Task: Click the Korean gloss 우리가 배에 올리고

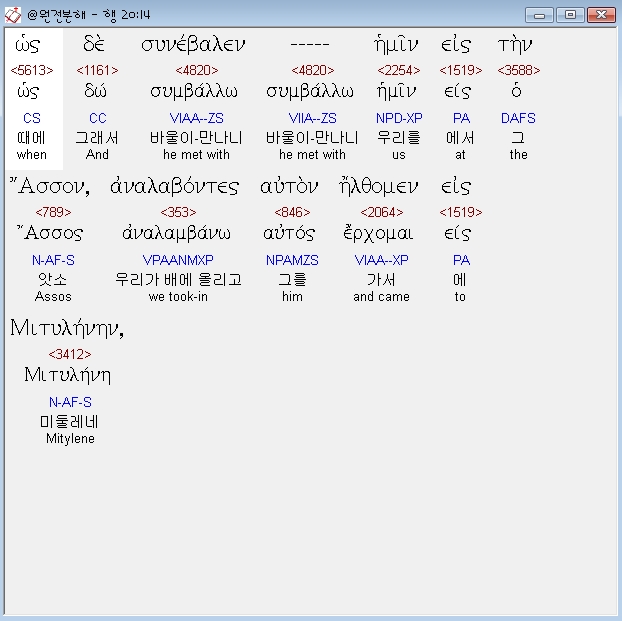Action: [178, 280]
